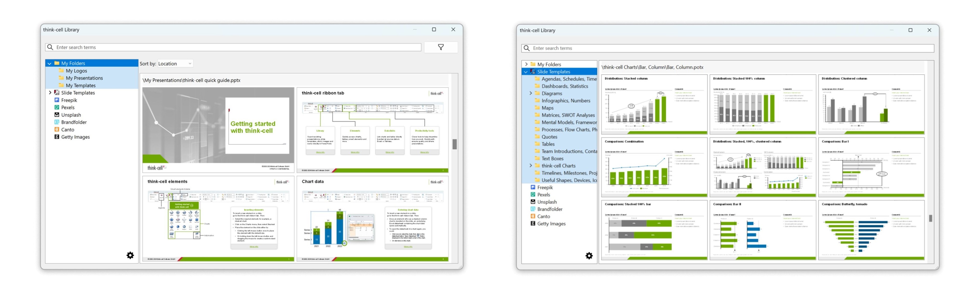Select Processes, Flow Charts folder
The width and height of the screenshot is (980, 294).
(x=566, y=129)
